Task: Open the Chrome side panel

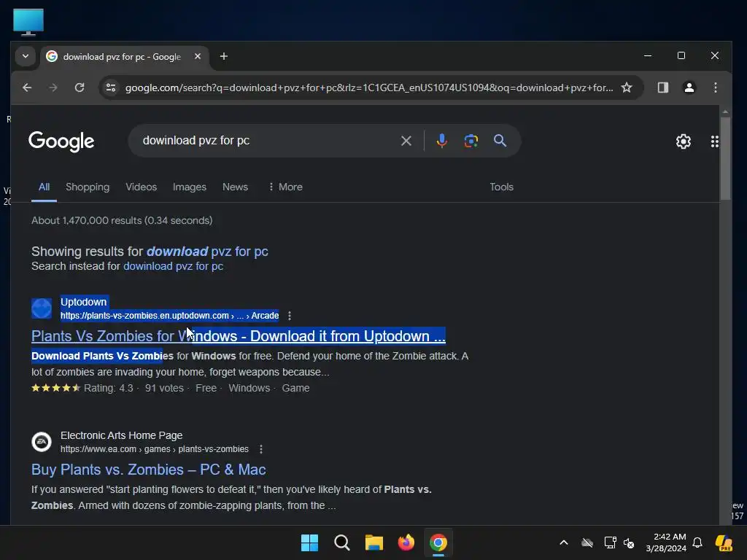Action: coord(663,87)
